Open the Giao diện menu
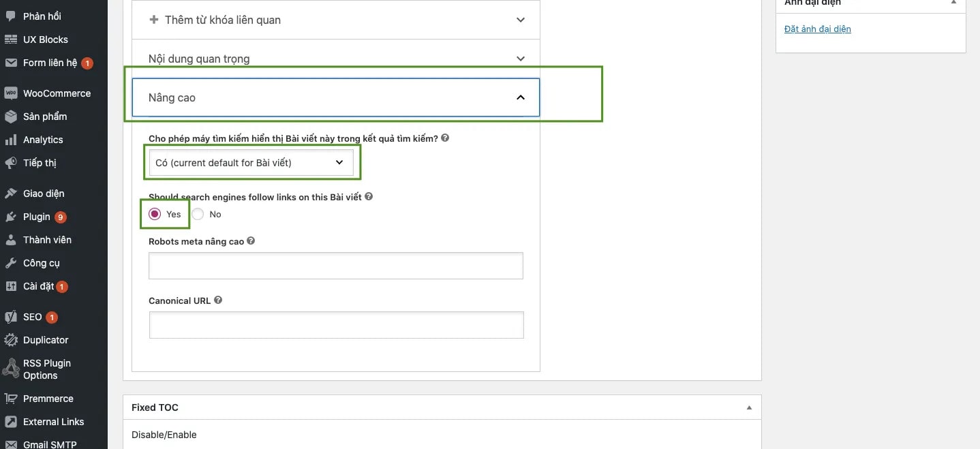Image resolution: width=980 pixels, height=449 pixels. tap(44, 193)
